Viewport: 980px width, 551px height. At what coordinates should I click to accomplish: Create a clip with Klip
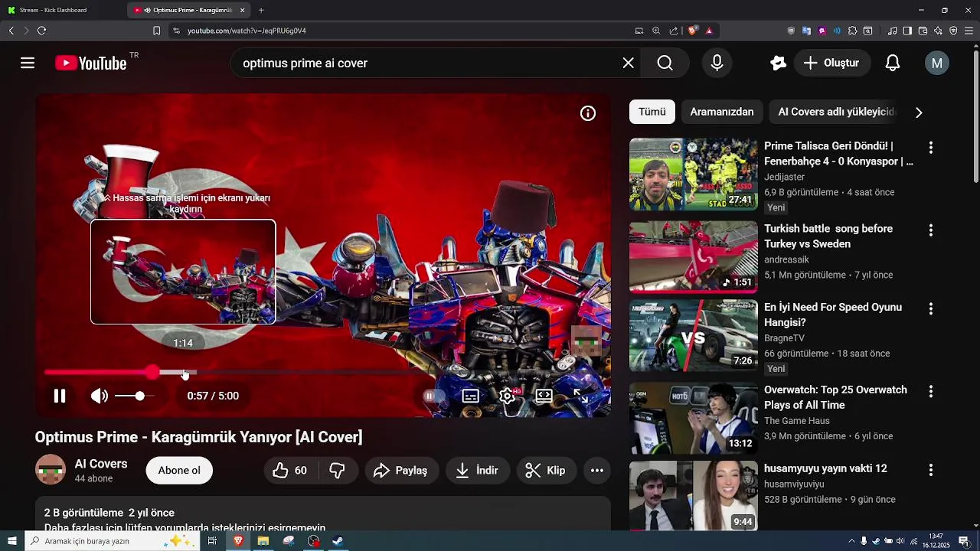[546, 471]
